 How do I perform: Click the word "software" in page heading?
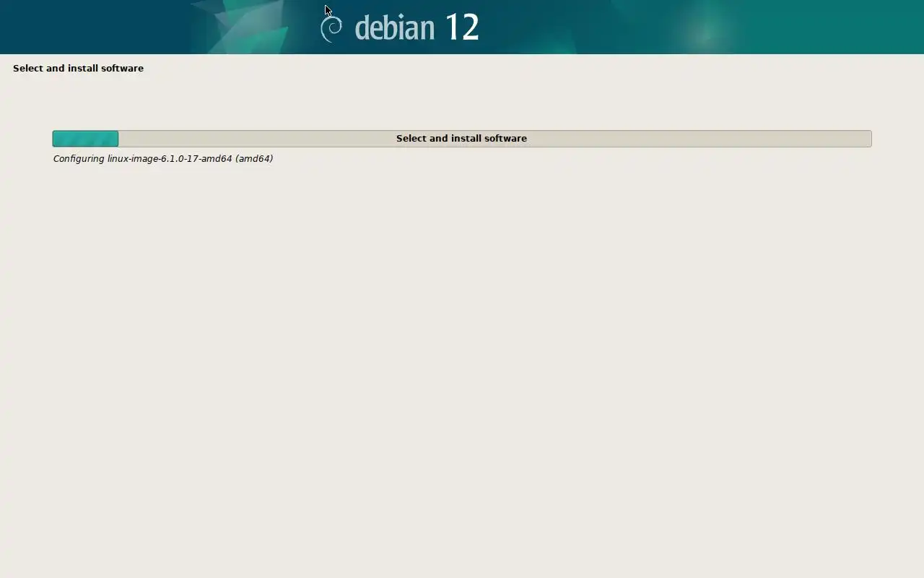tap(122, 68)
